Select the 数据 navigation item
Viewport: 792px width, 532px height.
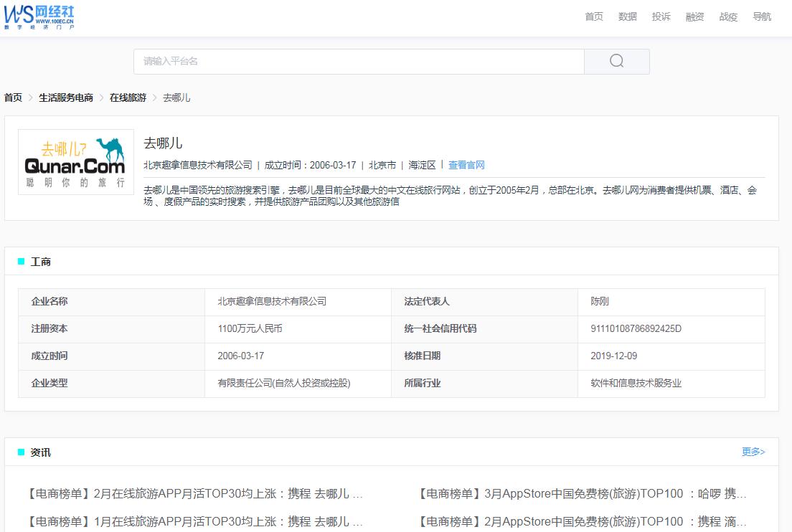tap(627, 16)
